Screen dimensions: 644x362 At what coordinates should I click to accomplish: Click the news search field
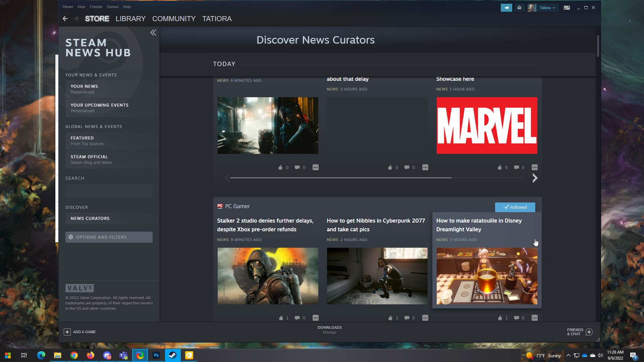[109, 191]
